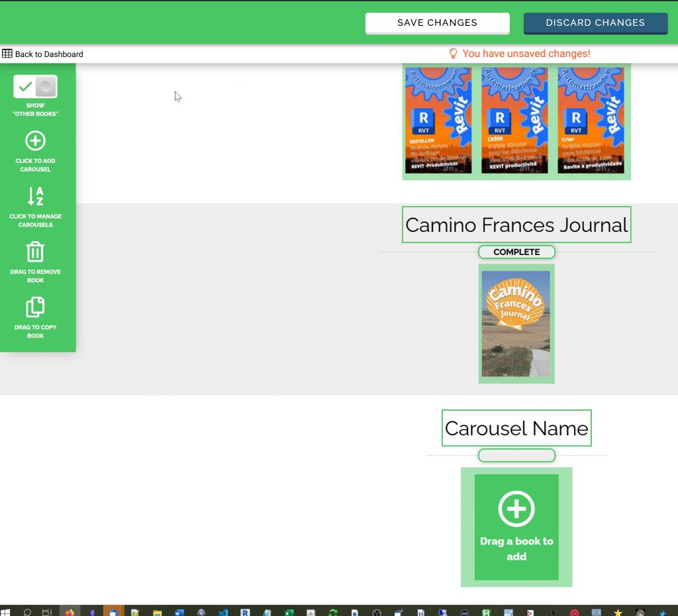Viewport: 678px width, 616px height.
Task: Click the add carousel plus icon
Action: point(35,141)
